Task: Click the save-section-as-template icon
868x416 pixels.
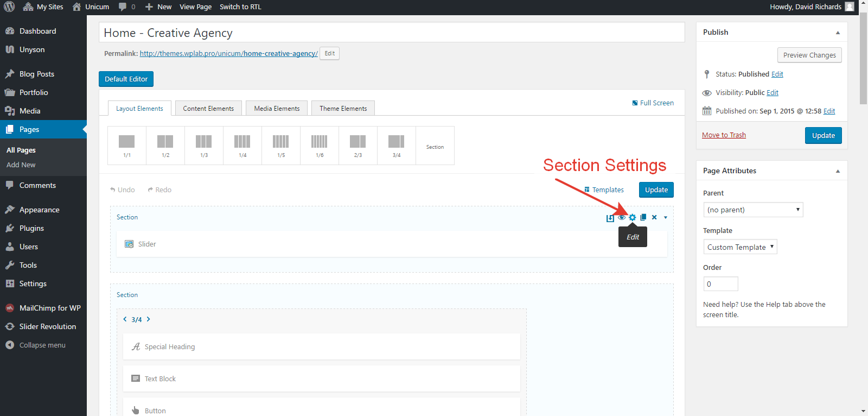Action: (610, 218)
